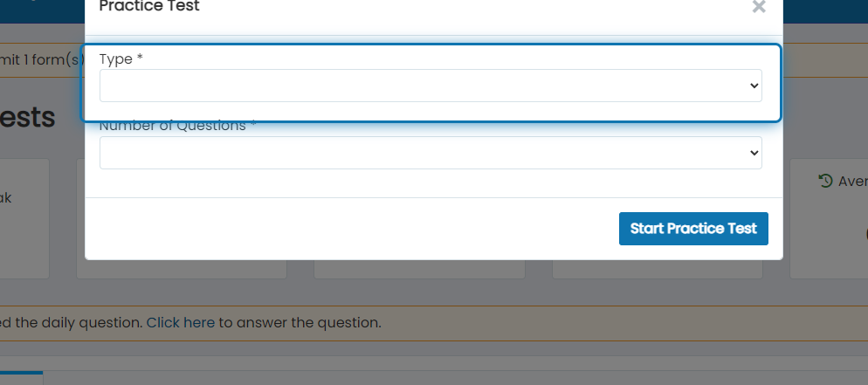Image resolution: width=868 pixels, height=385 pixels.
Task: Close the Practice Test dialog
Action: pyautogui.click(x=759, y=7)
